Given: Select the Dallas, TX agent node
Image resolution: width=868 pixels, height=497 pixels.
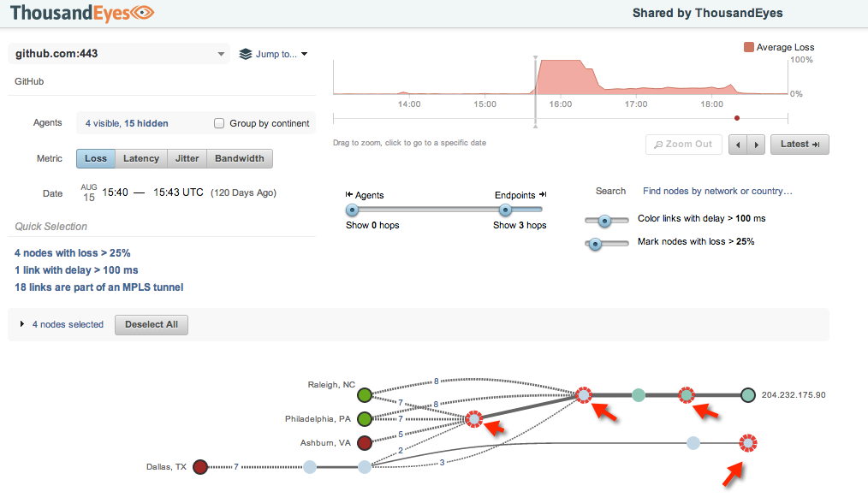Looking at the screenshot, I should [x=200, y=467].
